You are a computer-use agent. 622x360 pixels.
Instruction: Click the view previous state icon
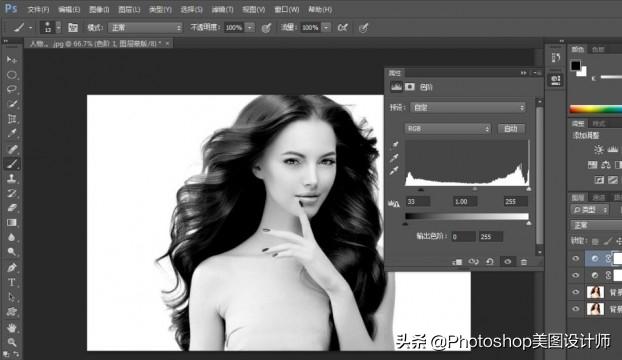pos(473,262)
